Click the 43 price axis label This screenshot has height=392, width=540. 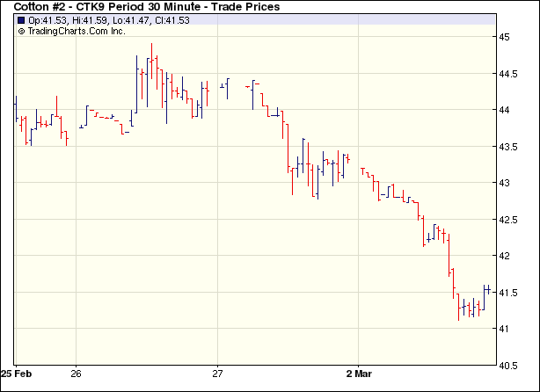pos(506,183)
